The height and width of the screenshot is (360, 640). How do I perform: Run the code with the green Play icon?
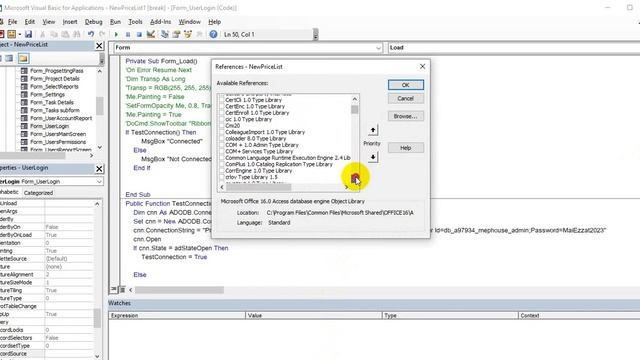coord(116,35)
